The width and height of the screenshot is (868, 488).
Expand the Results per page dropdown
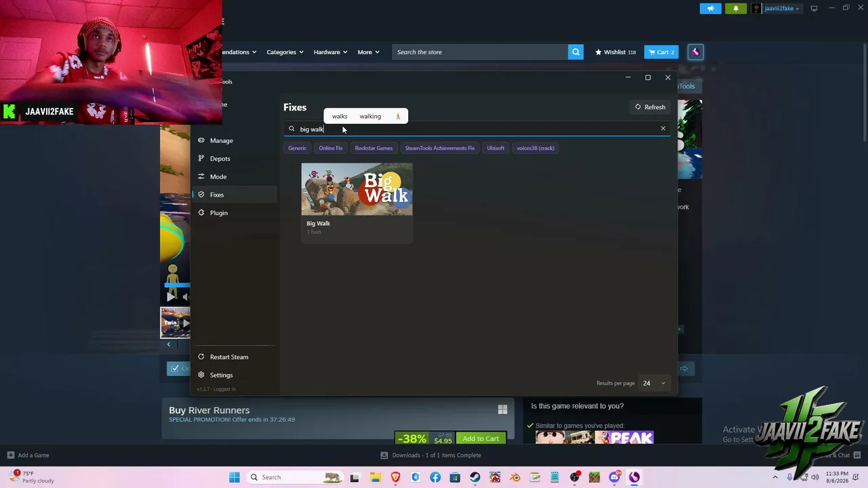654,383
